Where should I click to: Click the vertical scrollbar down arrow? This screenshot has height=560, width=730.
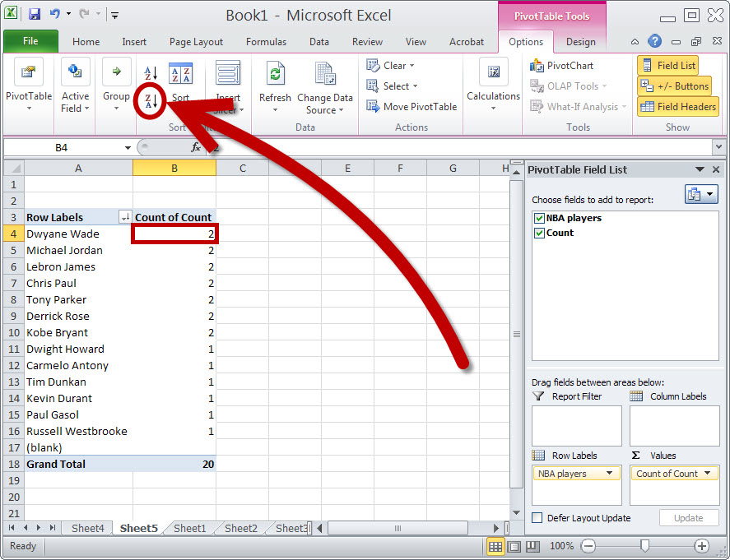(x=516, y=512)
